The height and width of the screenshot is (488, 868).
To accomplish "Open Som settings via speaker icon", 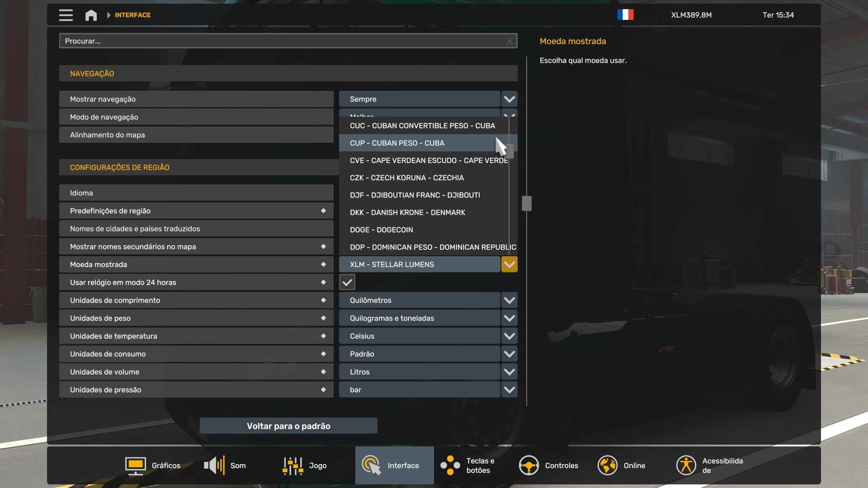I will coord(214,465).
